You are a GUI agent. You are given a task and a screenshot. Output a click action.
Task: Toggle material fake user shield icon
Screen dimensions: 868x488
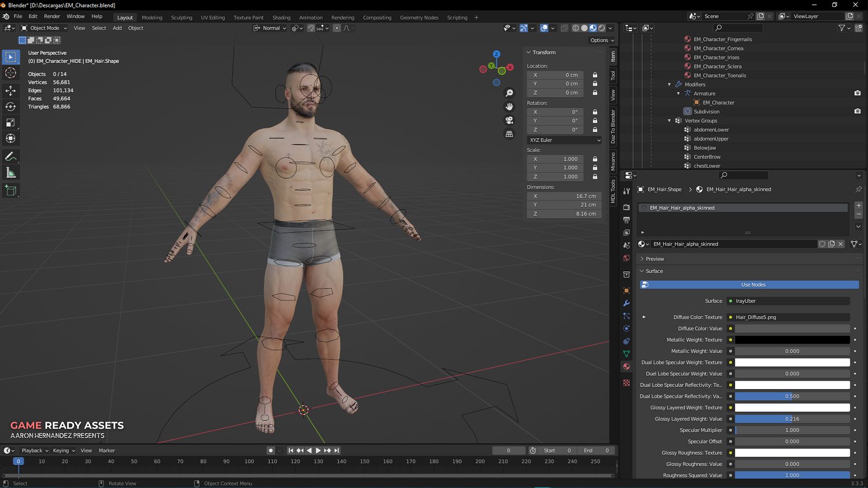822,244
